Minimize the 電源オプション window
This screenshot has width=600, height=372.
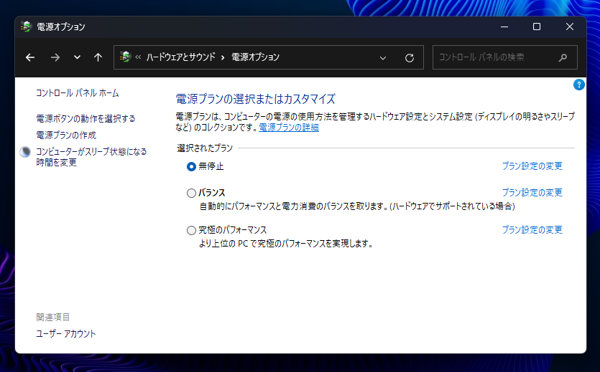click(504, 26)
